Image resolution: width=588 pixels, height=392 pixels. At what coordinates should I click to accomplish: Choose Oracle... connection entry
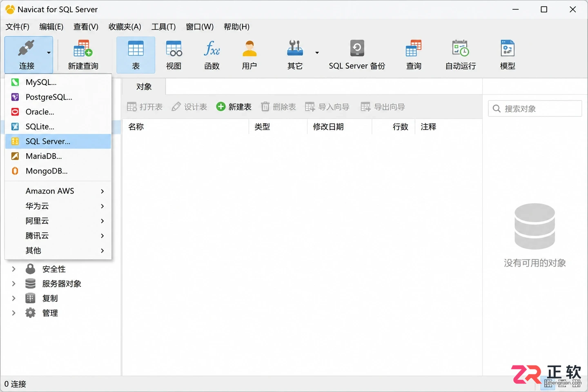point(58,112)
